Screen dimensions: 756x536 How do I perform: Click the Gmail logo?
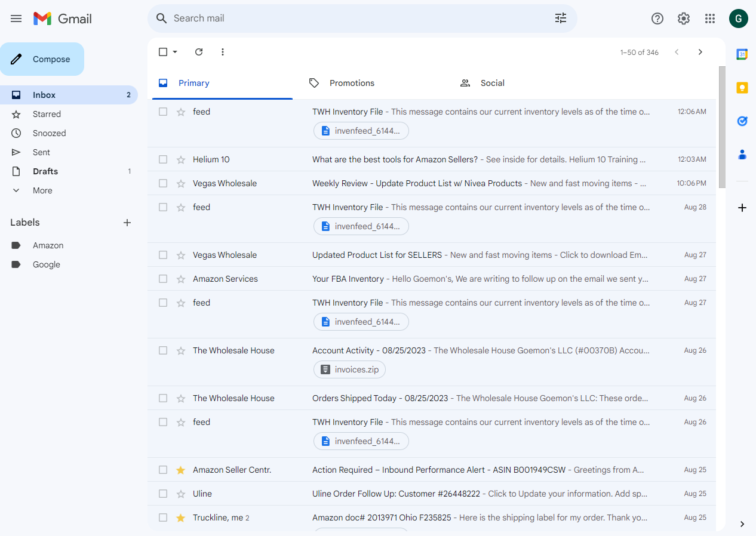(63, 19)
